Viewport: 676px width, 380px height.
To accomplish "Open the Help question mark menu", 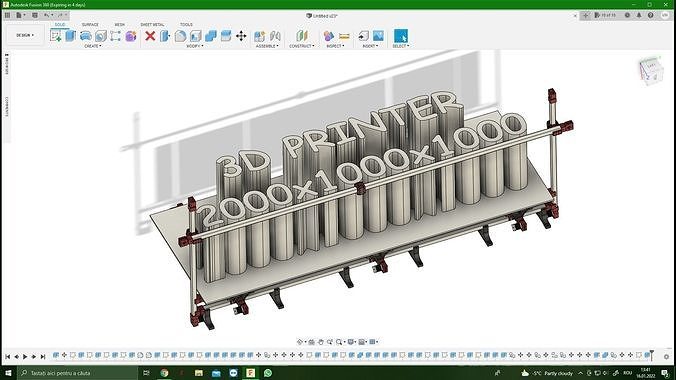I will point(651,15).
